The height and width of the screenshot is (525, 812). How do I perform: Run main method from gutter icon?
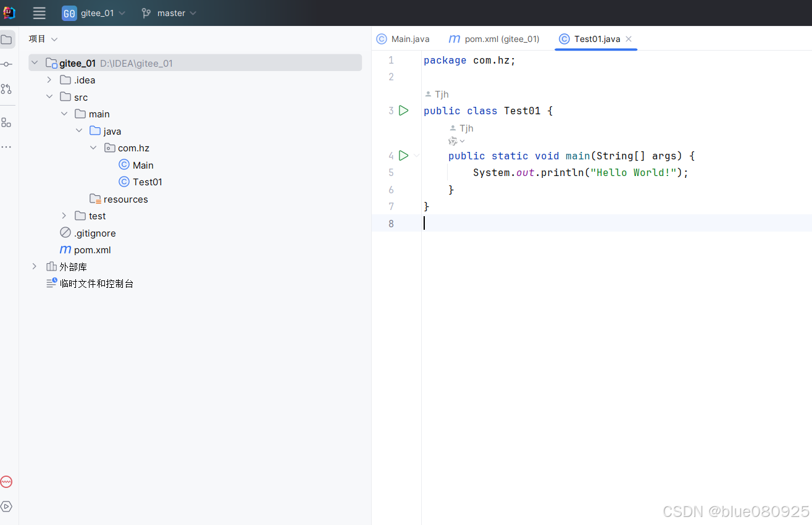403,156
